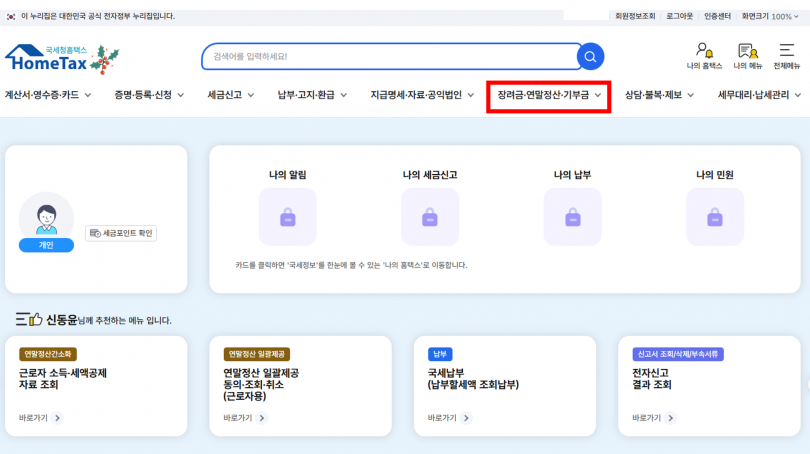Click the 나의 알림 lock card

287,216
